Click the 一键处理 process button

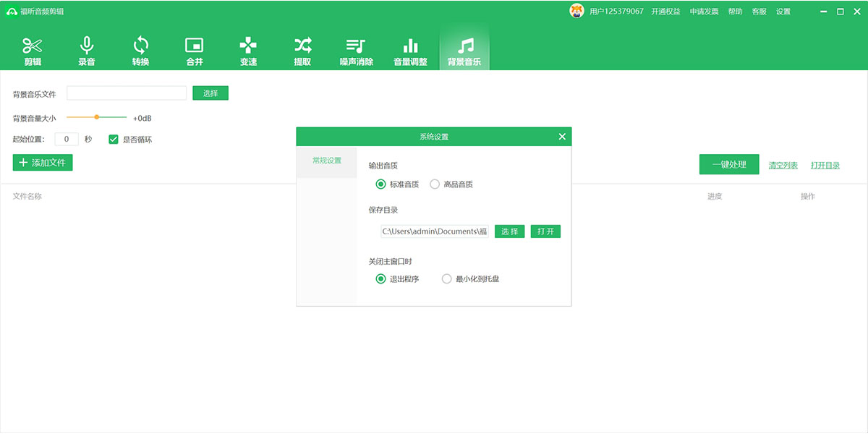(728, 164)
